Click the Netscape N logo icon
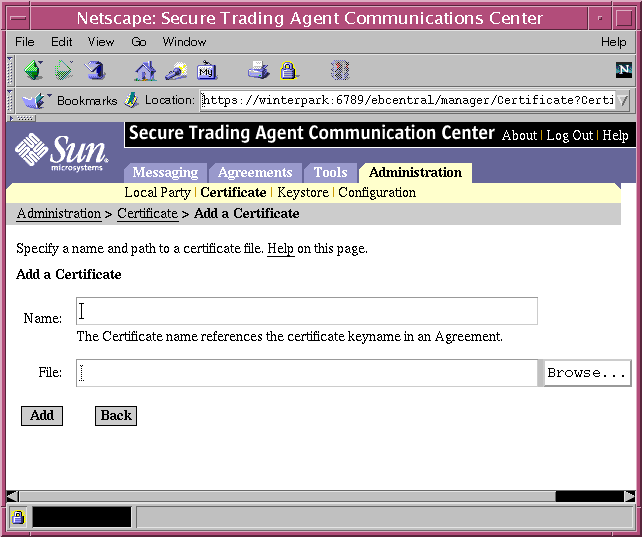Screen dimensions: 642x537 click(x=624, y=70)
